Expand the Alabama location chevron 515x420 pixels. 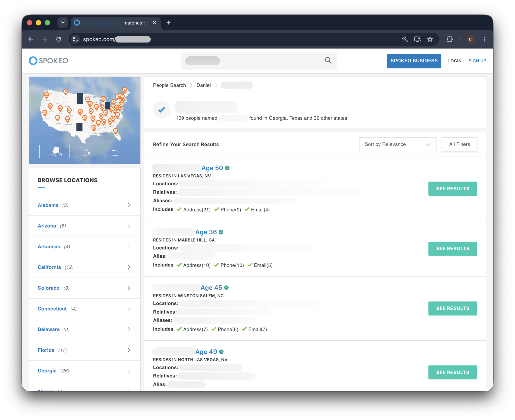point(129,205)
